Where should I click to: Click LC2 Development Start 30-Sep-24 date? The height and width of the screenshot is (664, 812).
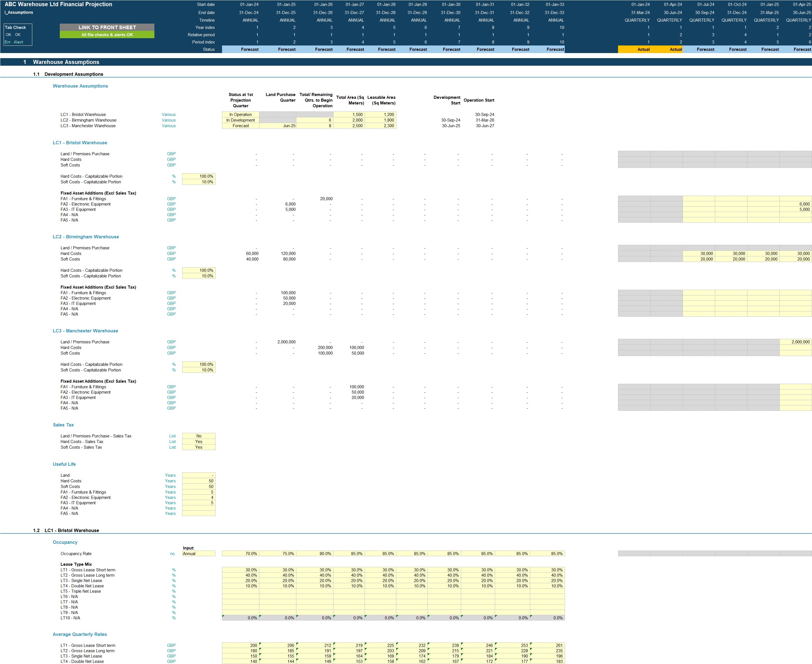pos(451,120)
